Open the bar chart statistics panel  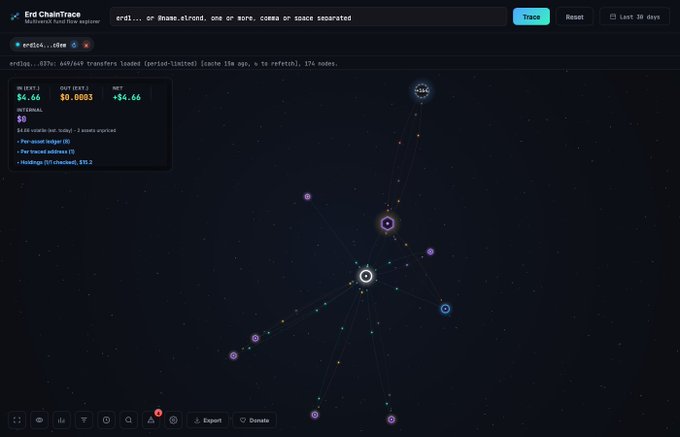click(x=62, y=420)
